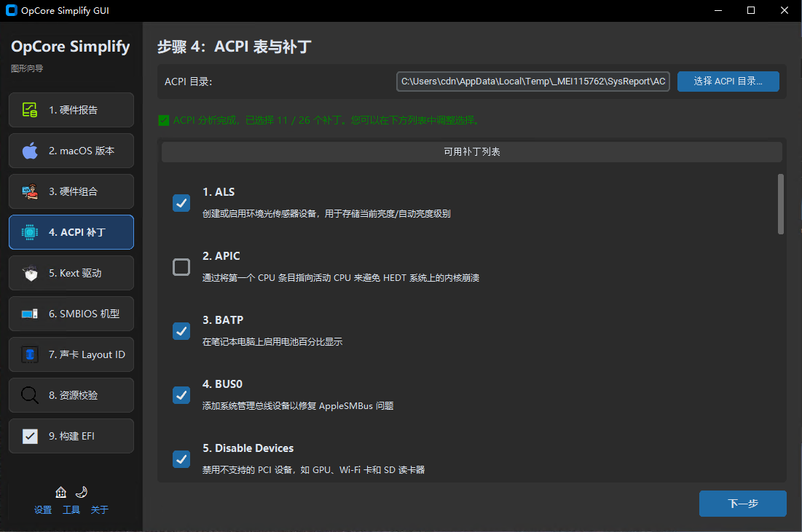The height and width of the screenshot is (532, 802).
Task: Minimize the OpCore Simplify GUI window
Action: [718, 10]
